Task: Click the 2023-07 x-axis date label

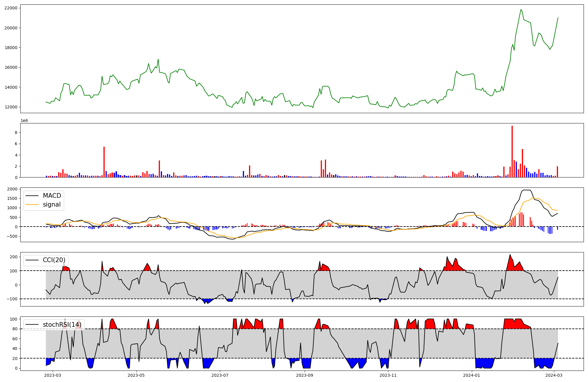Action: point(220,375)
